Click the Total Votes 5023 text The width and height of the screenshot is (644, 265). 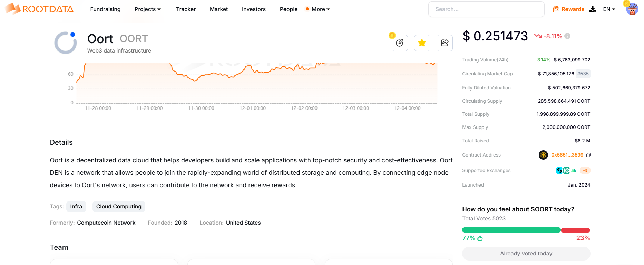484,219
